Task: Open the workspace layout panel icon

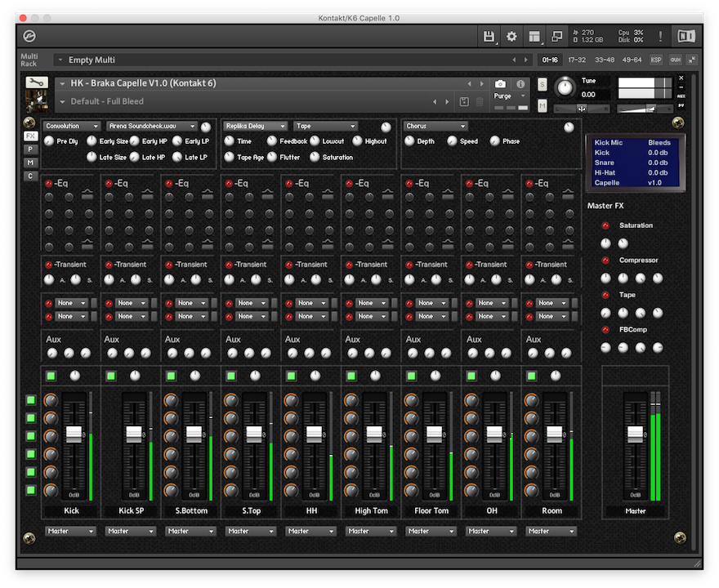Action: (534, 36)
